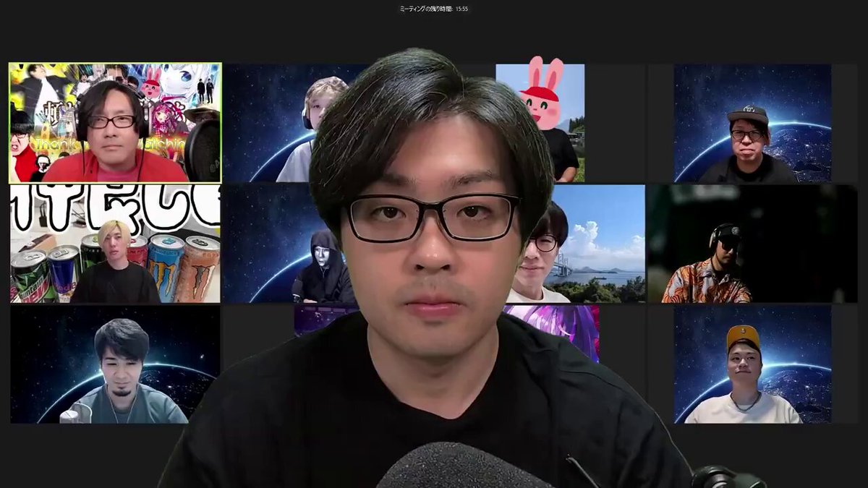Open participant tile with bridge sea background

[x=579, y=244]
